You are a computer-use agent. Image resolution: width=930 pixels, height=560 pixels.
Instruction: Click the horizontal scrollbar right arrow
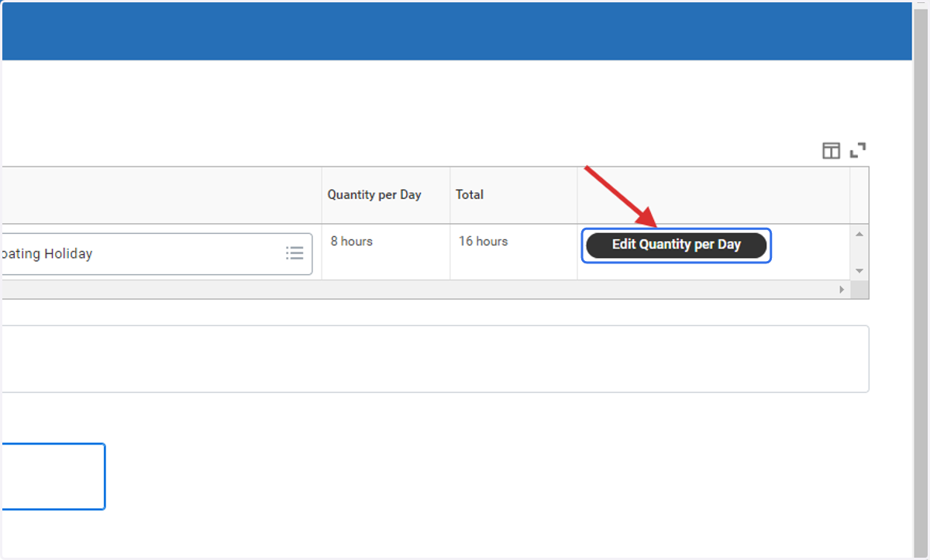tap(842, 290)
